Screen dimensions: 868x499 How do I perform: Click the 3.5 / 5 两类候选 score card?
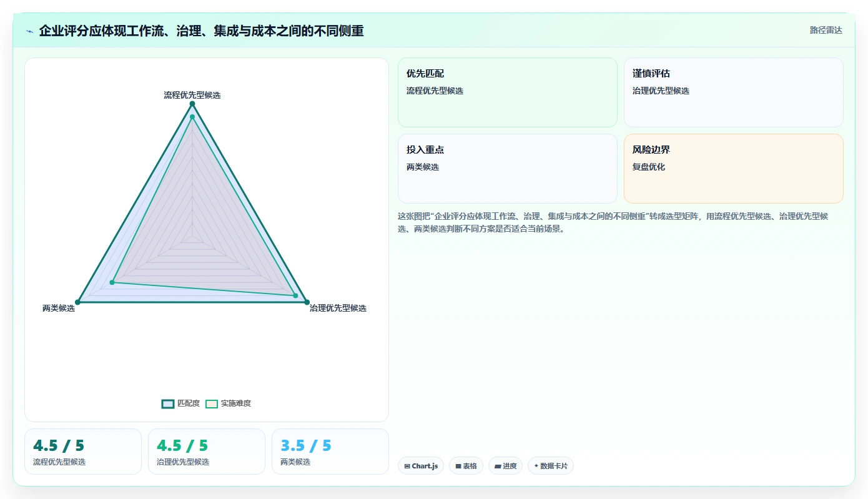click(330, 452)
